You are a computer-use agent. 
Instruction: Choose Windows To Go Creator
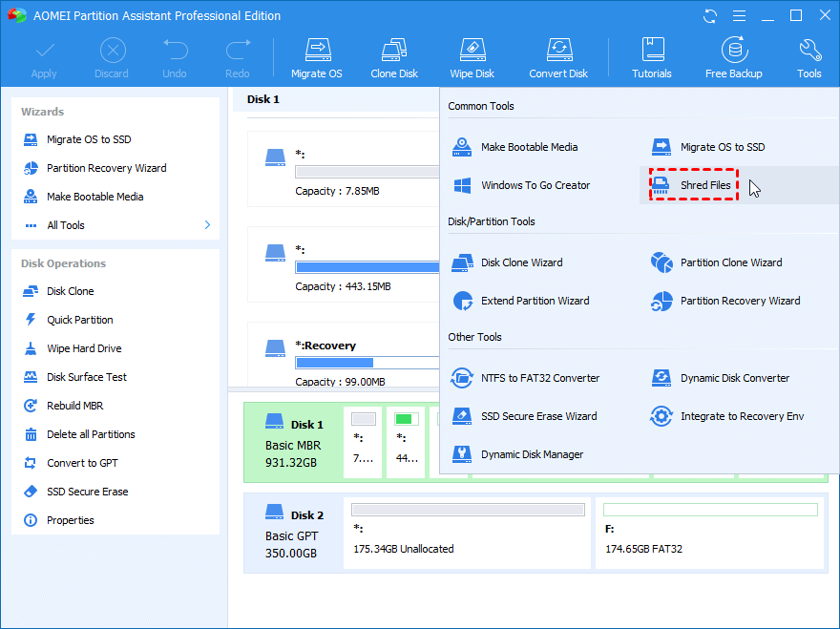[x=535, y=185]
